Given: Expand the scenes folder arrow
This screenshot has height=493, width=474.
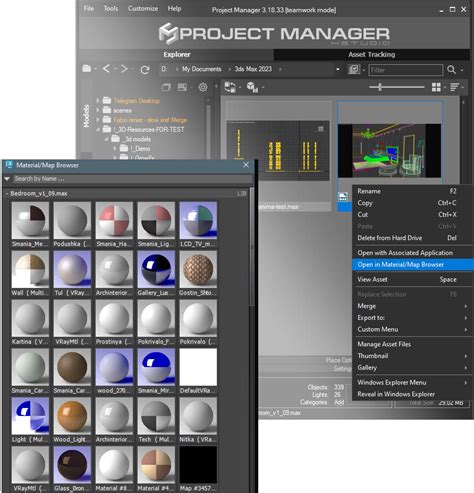Looking at the screenshot, I should coord(98,110).
